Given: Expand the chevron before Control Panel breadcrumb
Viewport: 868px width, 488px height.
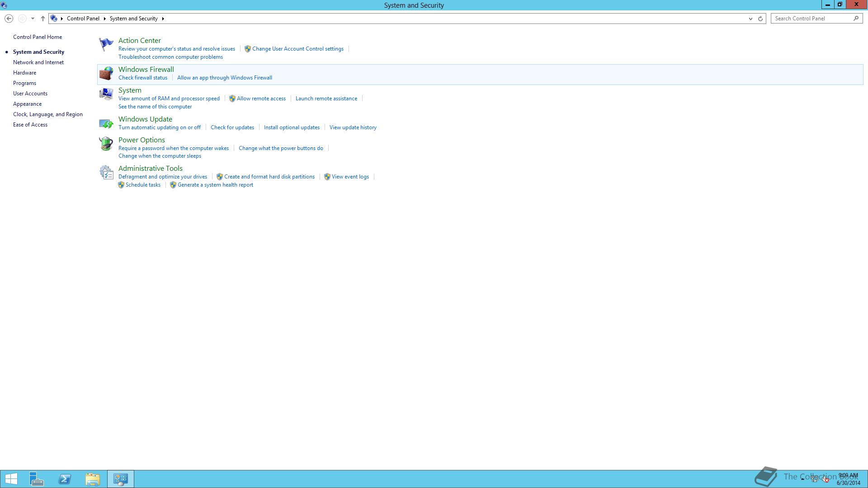Looking at the screenshot, I should tap(62, 19).
